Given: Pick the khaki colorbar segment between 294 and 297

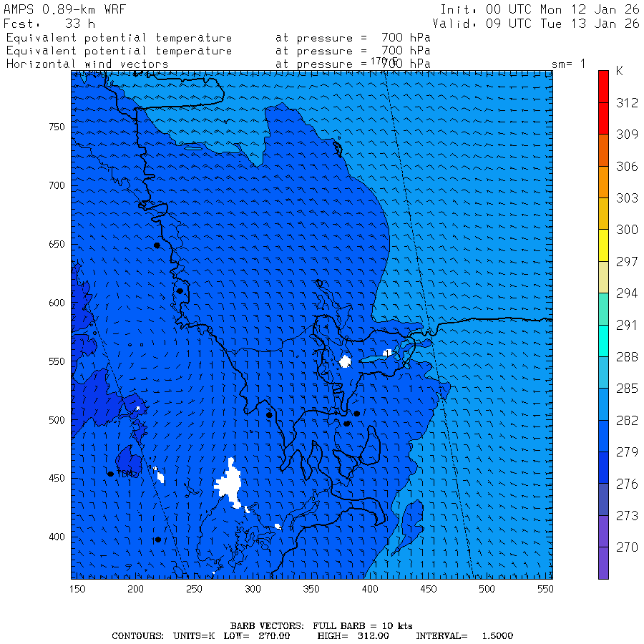Looking at the screenshot, I should point(603,277).
